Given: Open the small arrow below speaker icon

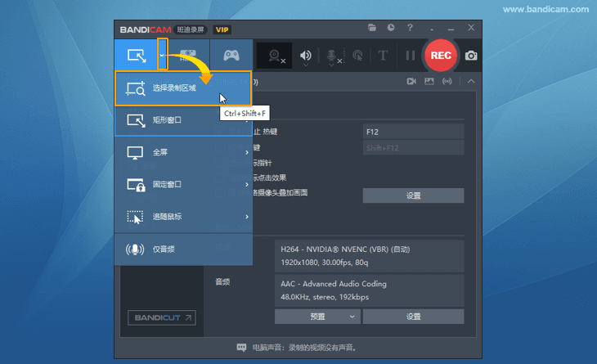Looking at the screenshot, I should coord(305,65).
